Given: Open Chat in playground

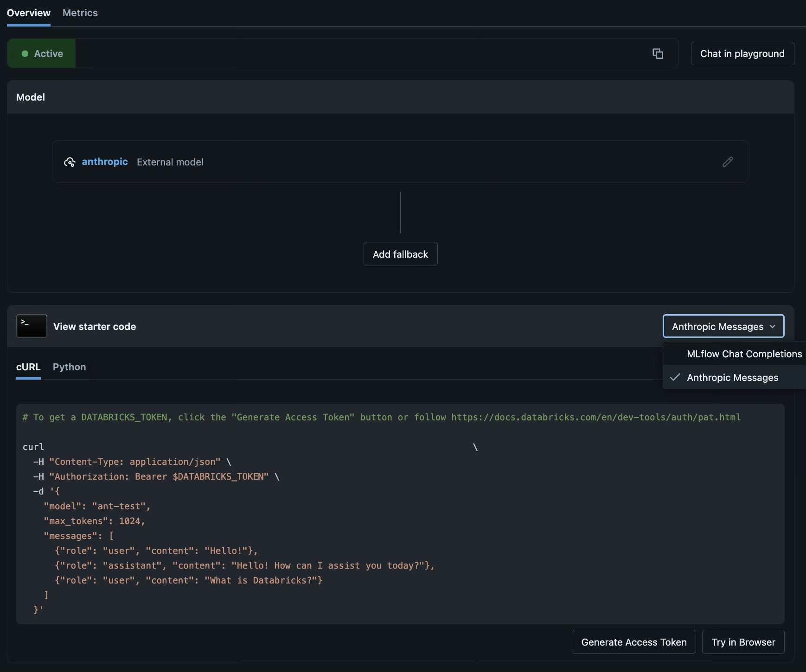Looking at the screenshot, I should 742,54.
